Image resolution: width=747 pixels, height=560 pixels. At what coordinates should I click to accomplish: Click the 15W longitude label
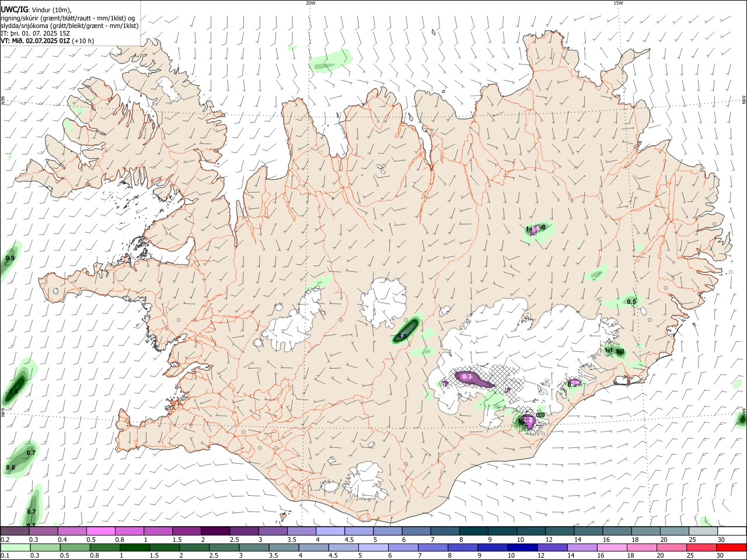(x=617, y=3)
